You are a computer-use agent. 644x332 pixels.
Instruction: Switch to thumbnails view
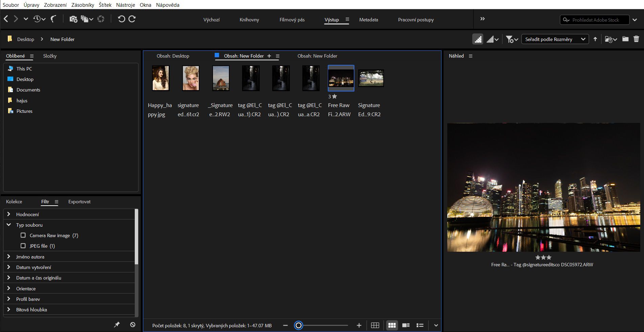tap(392, 325)
